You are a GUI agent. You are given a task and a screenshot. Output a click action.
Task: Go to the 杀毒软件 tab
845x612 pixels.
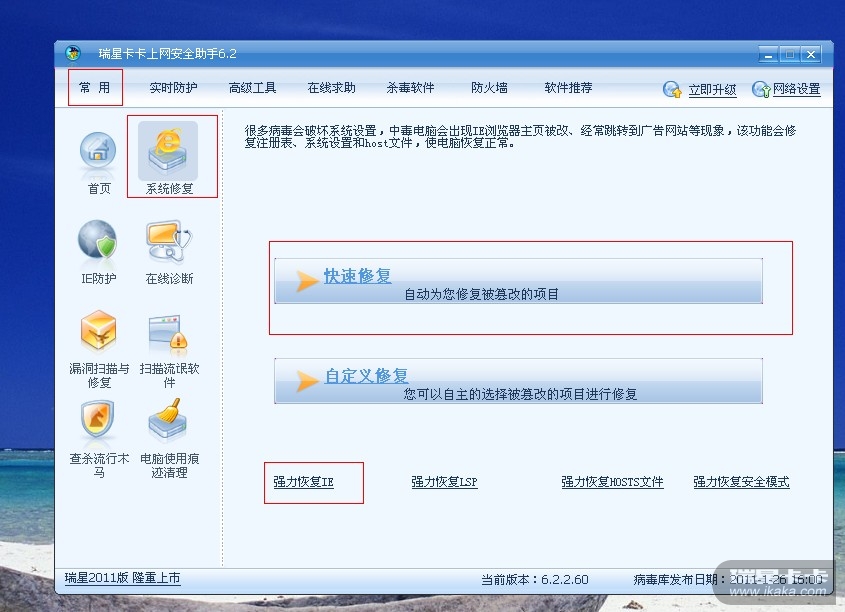tap(410, 88)
